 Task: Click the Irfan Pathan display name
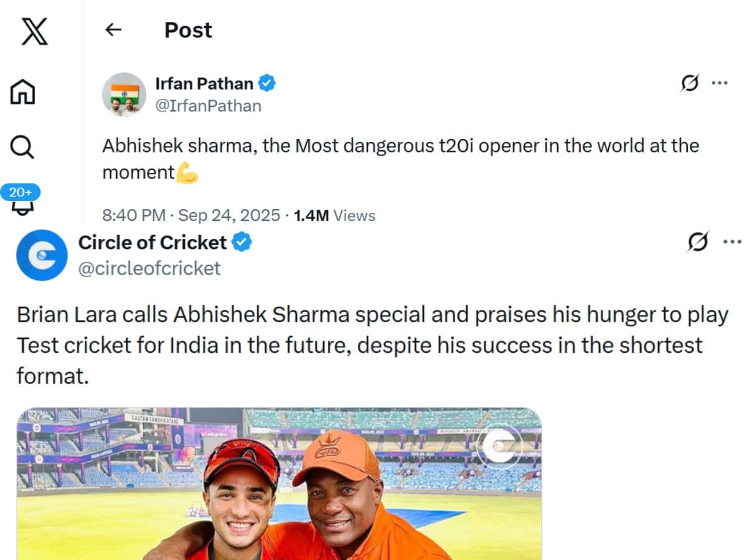pyautogui.click(x=204, y=83)
